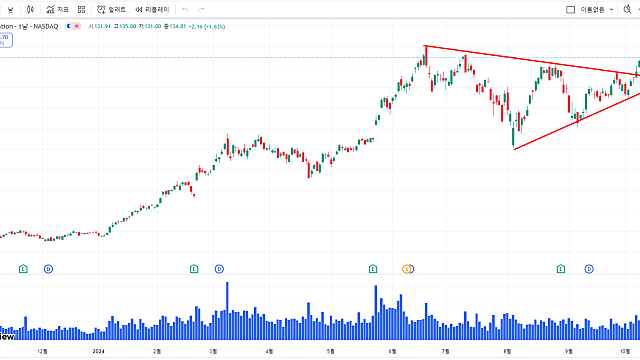Undo the last chart action
640x360 pixels.
click(185, 9)
